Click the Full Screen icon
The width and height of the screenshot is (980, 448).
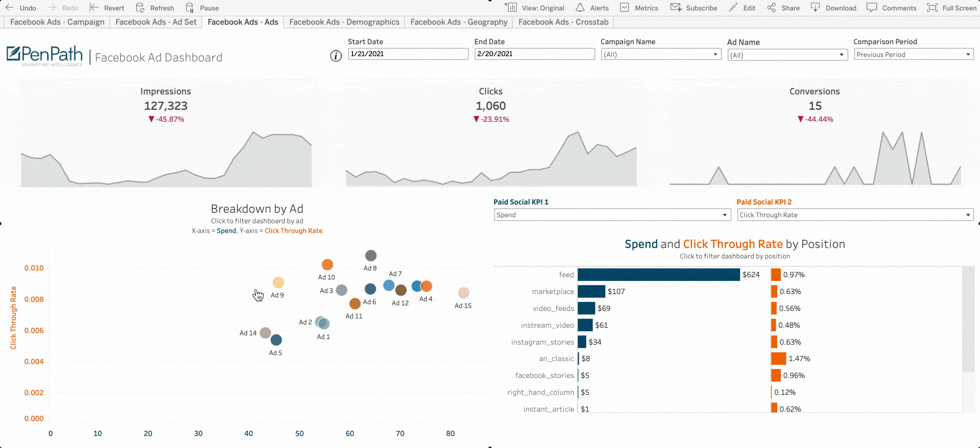[932, 8]
